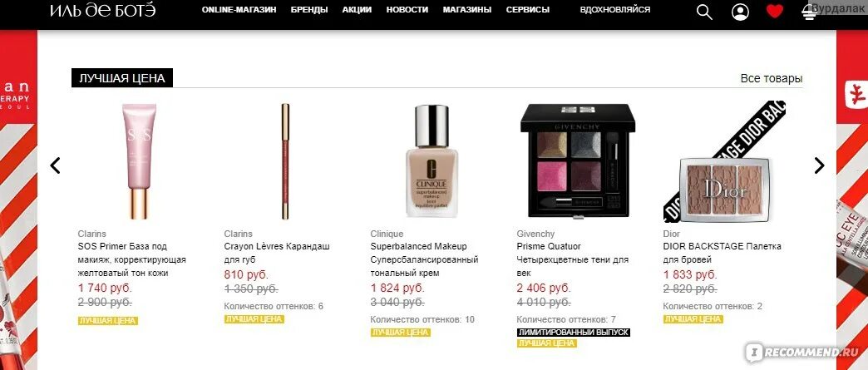The image size is (868, 370).
Task: Open the search magnifier icon
Action: click(x=704, y=12)
